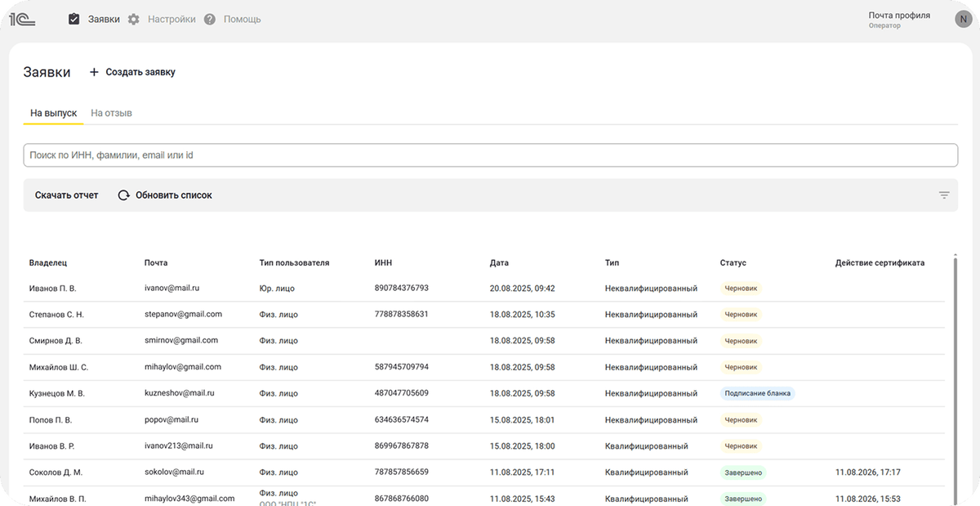Select the На выпуск tab
The width and height of the screenshot is (980, 506).
53,113
